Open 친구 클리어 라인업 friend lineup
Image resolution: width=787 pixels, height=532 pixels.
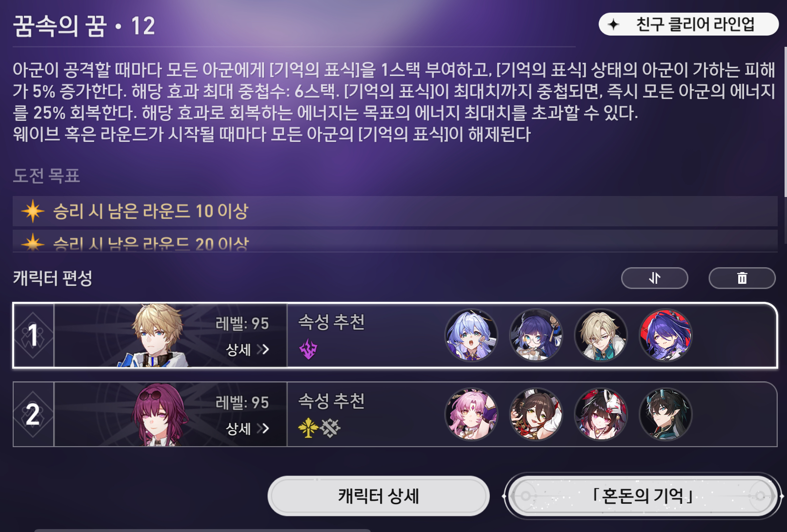tap(688, 24)
